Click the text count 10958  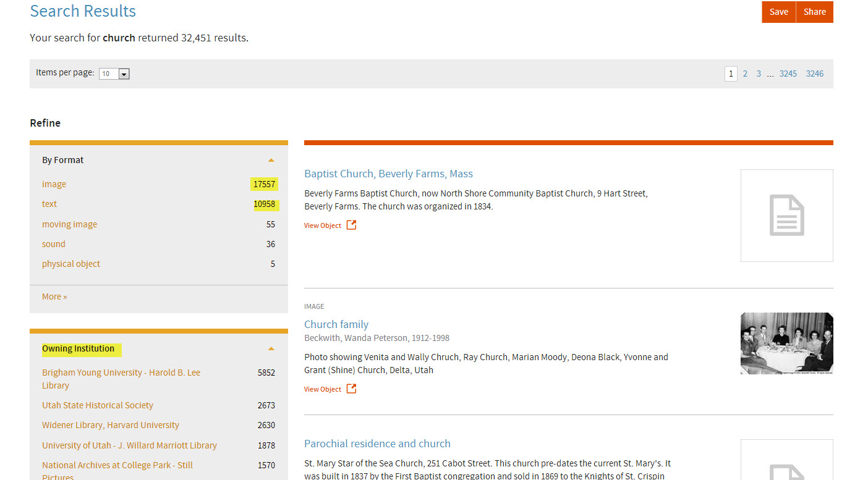pos(264,204)
